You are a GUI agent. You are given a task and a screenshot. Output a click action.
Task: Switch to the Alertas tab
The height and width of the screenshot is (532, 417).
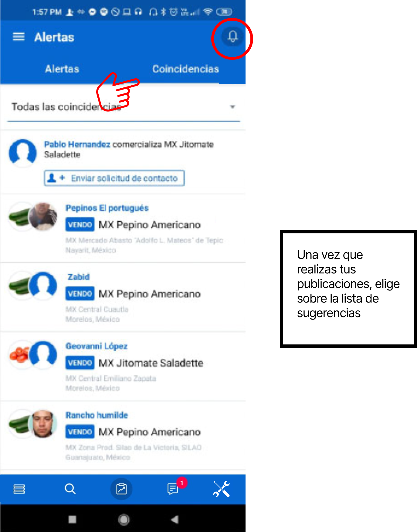pos(62,69)
